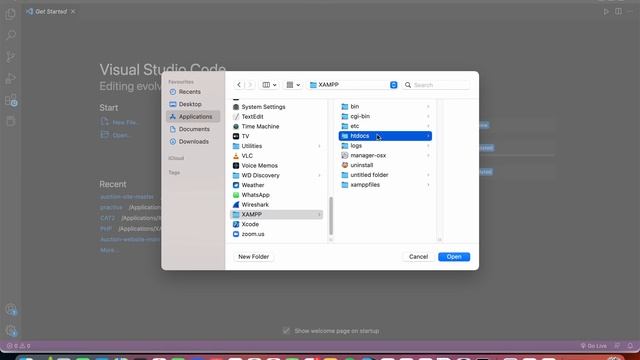Select Applications in sidebar
This screenshot has height=360, width=640.
pyautogui.click(x=193, y=117)
